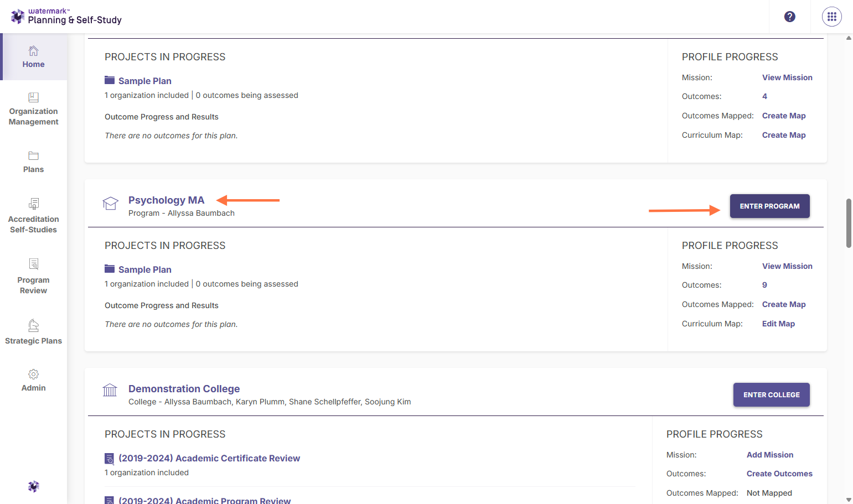Click the Watermark logo in header

[66, 17]
